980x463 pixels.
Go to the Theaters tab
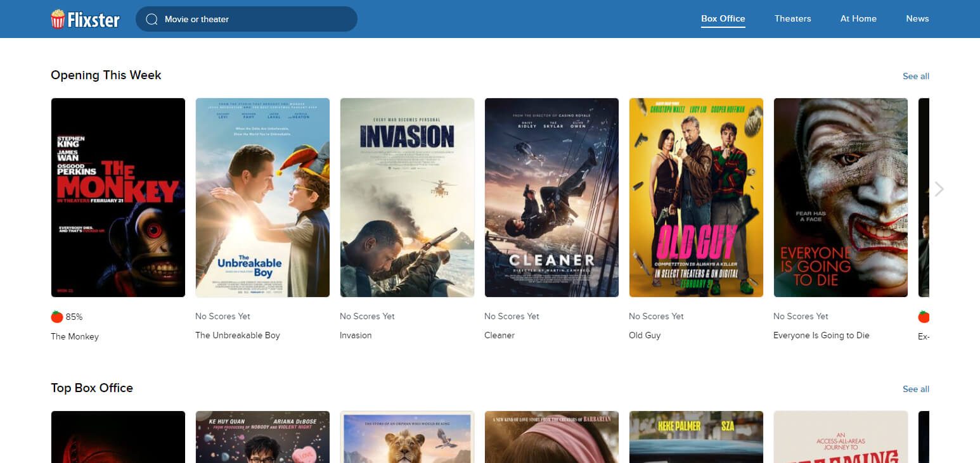pyautogui.click(x=793, y=18)
